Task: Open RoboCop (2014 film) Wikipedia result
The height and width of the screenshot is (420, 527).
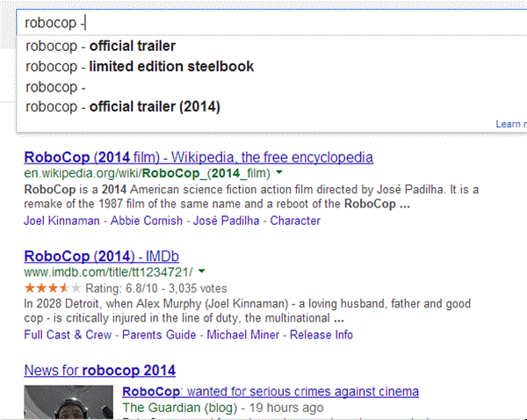Action: tap(199, 158)
